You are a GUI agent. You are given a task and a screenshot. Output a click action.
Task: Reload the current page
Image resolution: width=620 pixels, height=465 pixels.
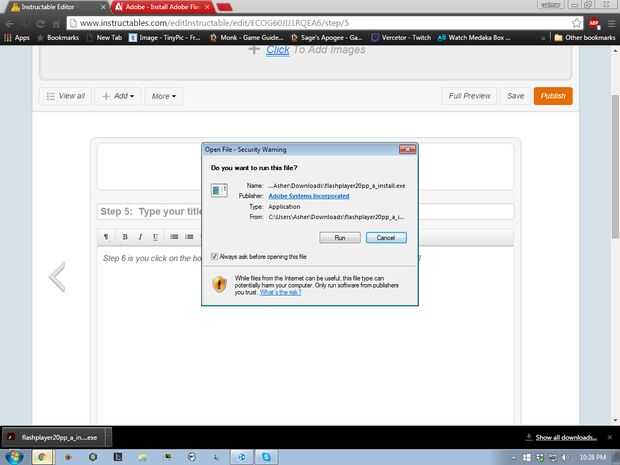40,24
